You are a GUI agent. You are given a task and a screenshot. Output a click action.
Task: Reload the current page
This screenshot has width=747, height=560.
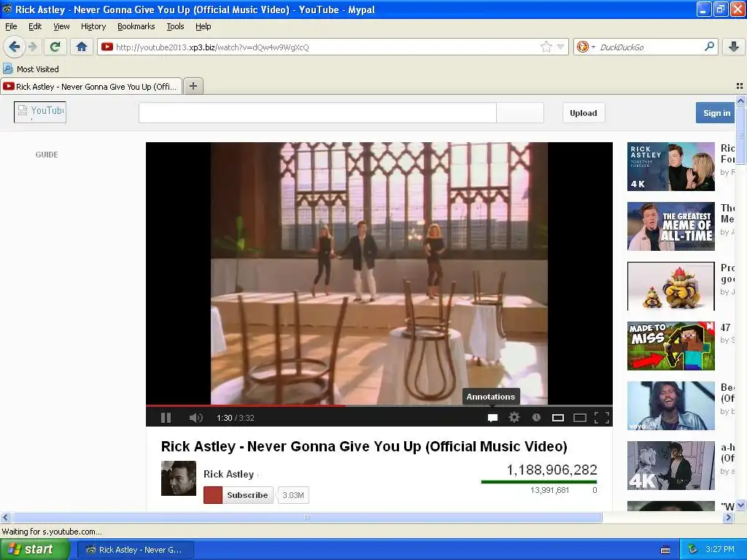click(55, 47)
